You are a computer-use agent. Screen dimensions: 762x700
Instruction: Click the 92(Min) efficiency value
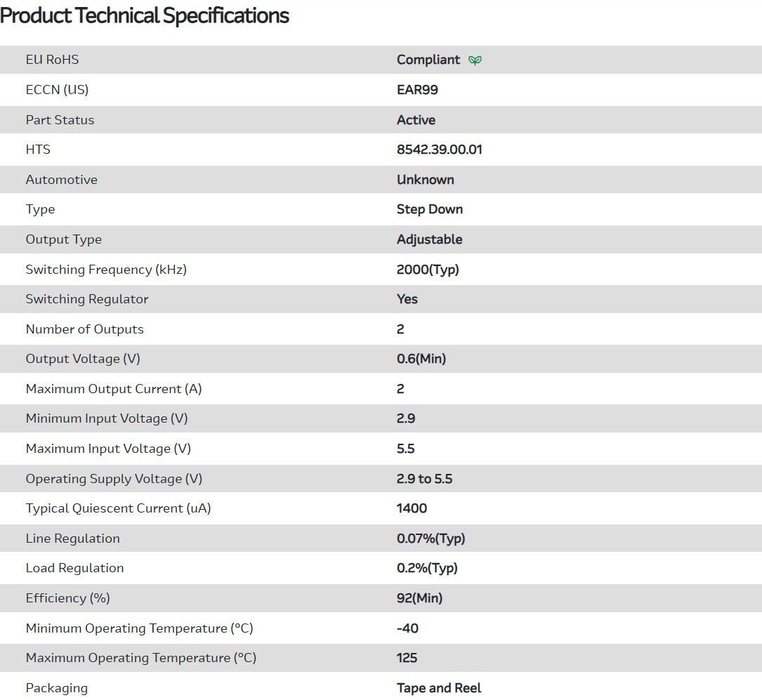tap(419, 598)
